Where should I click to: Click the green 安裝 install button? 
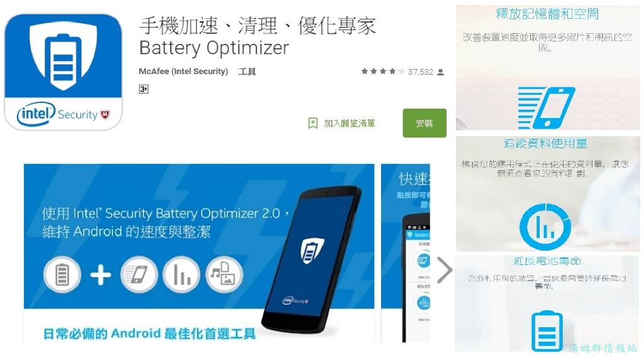[425, 123]
